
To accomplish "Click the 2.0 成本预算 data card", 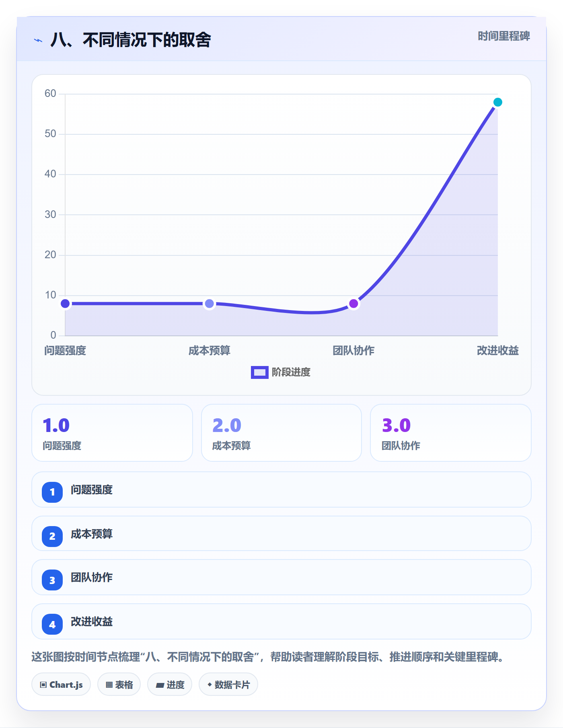I will coord(281,433).
